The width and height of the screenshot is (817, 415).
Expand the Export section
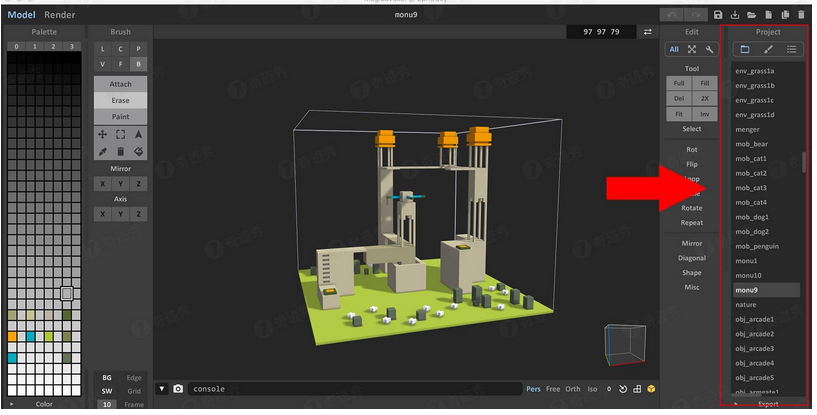click(x=768, y=404)
